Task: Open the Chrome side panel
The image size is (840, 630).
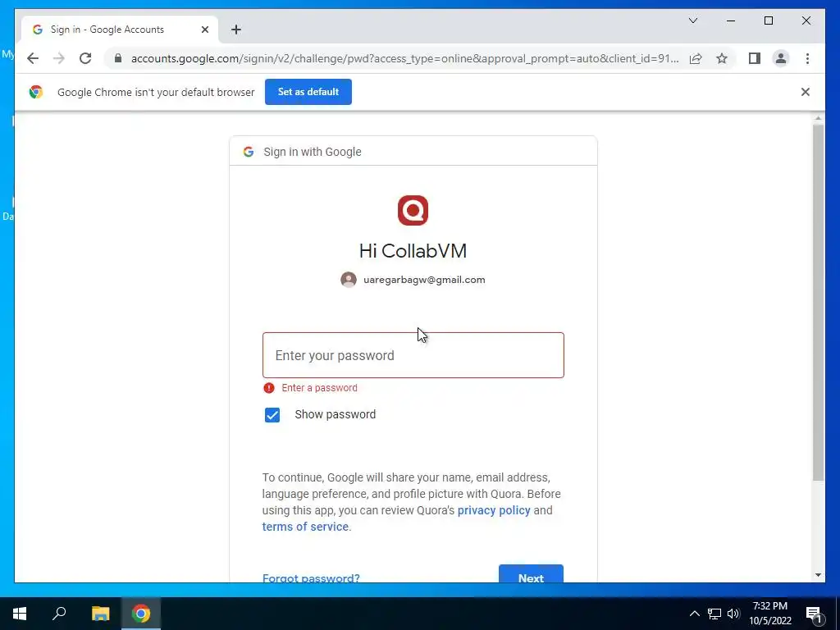Action: point(755,58)
